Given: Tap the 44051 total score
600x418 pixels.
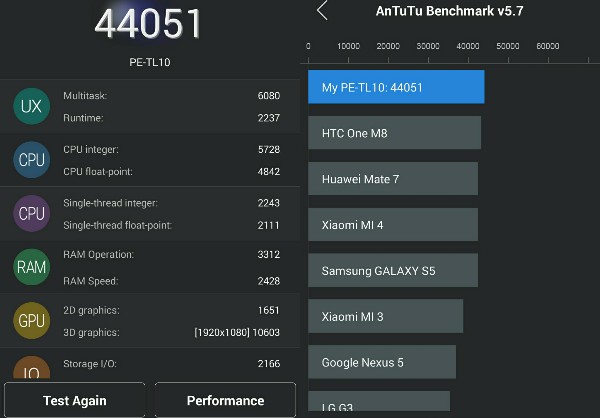Looking at the screenshot, I should tap(148, 24).
